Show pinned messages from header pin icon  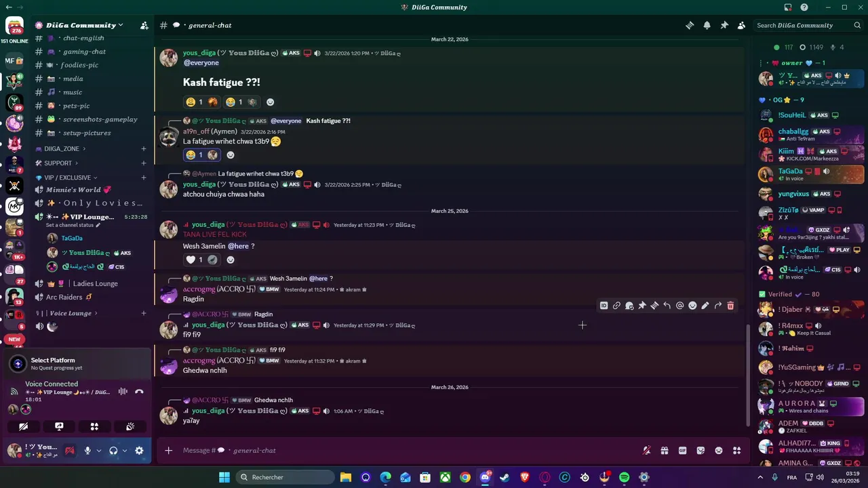click(724, 25)
